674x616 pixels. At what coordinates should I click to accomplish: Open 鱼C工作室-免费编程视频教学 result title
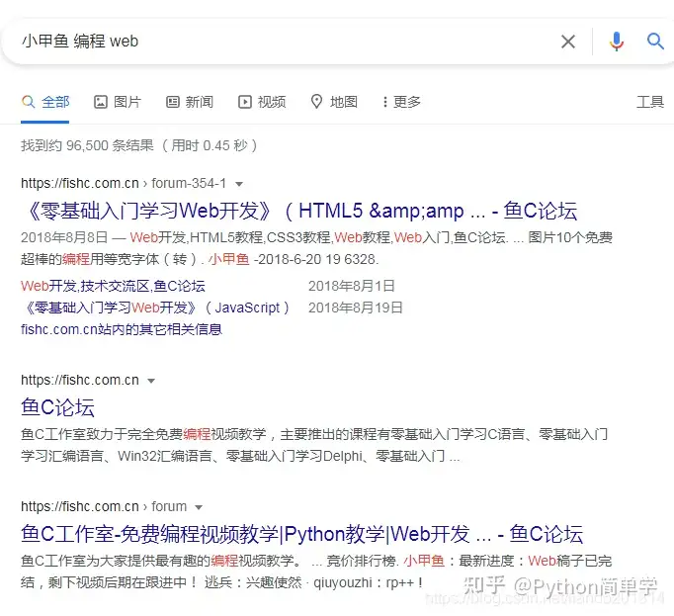coord(301,534)
